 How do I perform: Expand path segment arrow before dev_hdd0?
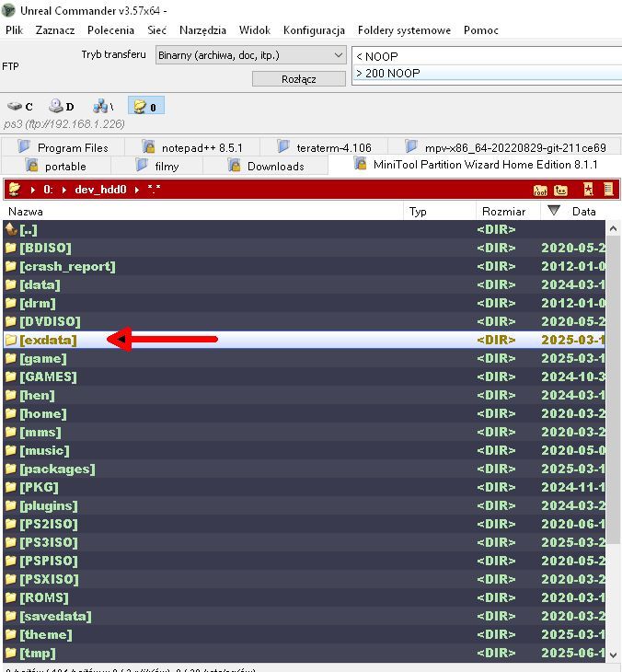click(x=63, y=190)
